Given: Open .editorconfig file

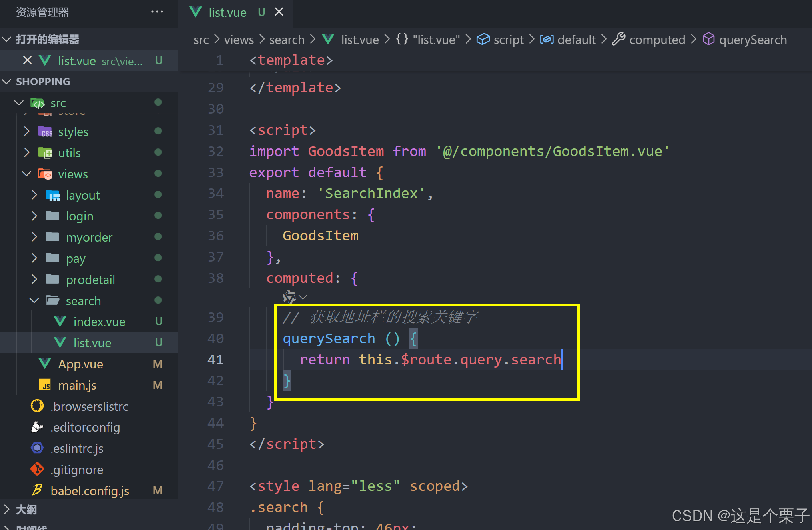Looking at the screenshot, I should click(x=89, y=427).
